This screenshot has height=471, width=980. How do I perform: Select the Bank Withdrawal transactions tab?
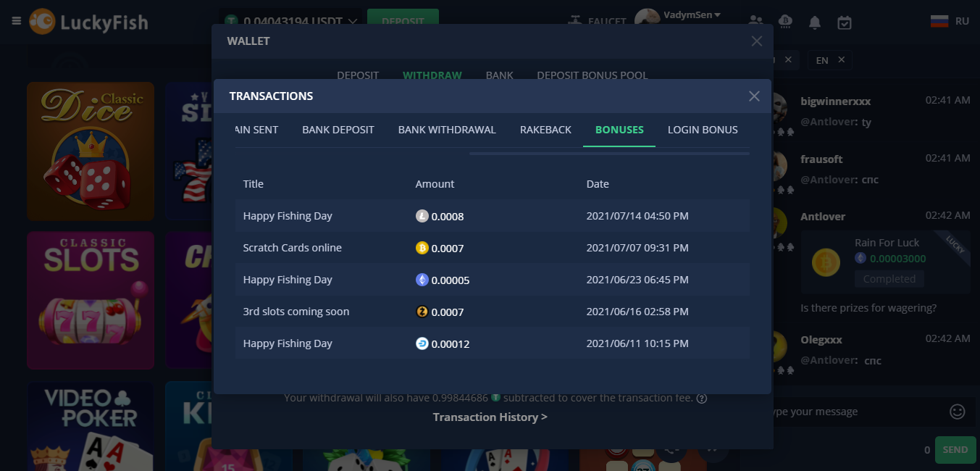coord(447,130)
